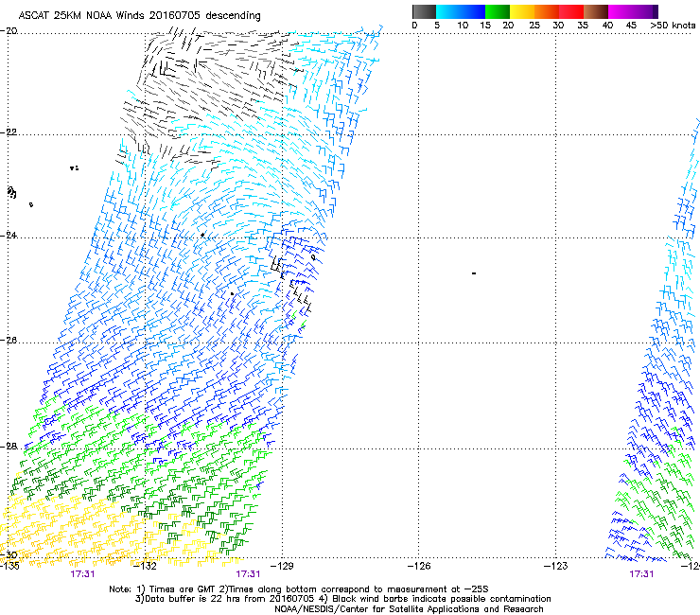700x615 pixels.
Task: Click the gray 0-5 knots legend swatch
Action: tap(424, 11)
